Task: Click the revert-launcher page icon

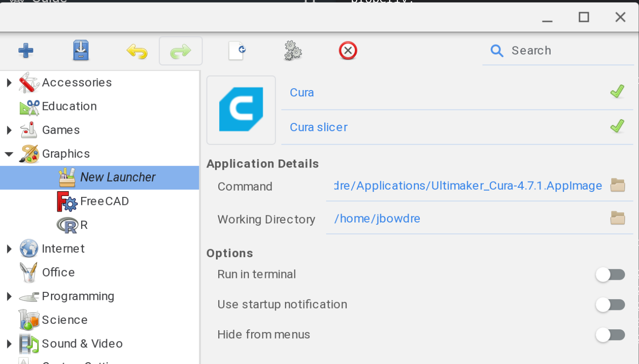Action: click(x=237, y=50)
